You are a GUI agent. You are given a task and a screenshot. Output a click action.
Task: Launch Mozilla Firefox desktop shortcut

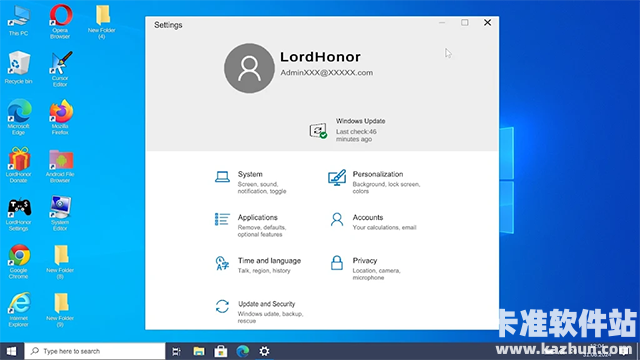(60, 117)
